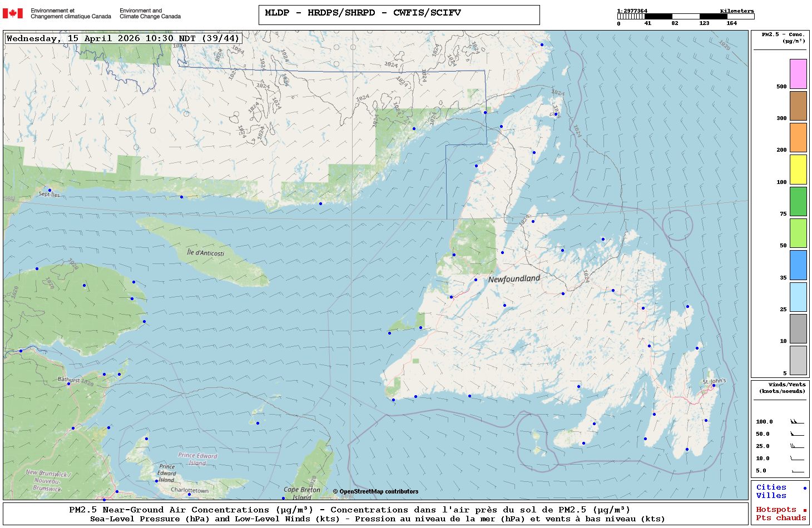The width and height of the screenshot is (812, 528).
Task: Select the Sept-Îles city dot
Action: point(49,190)
